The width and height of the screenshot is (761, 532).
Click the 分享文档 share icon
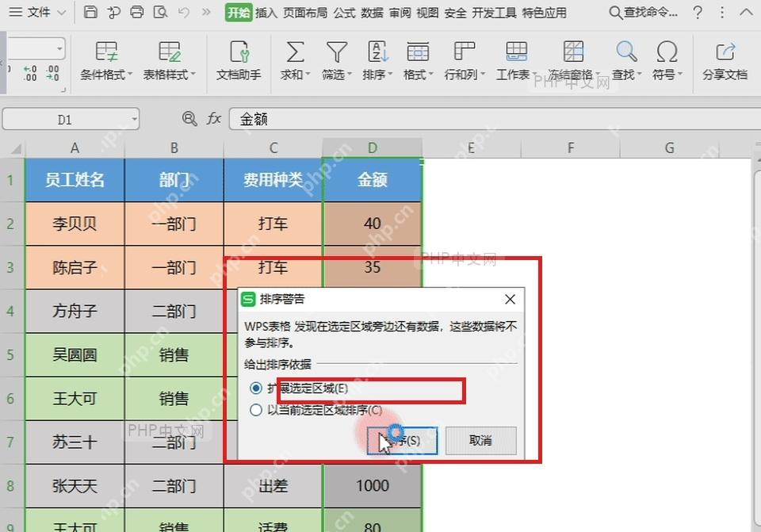point(725,52)
